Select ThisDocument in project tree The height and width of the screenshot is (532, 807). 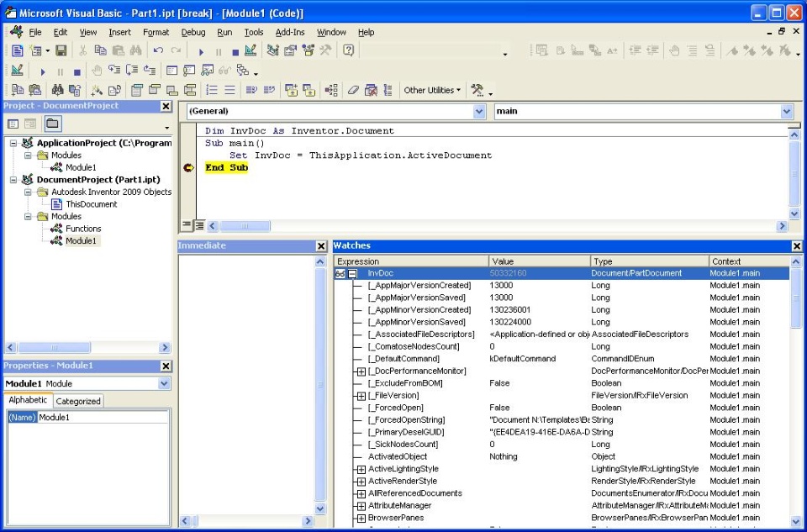coord(91,204)
